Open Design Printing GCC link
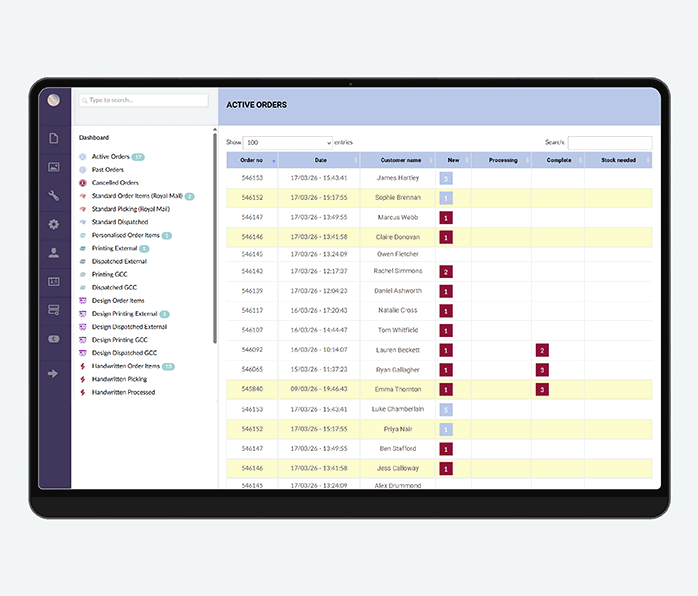Screen dimensions: 698x596 pyautogui.click(x=119, y=340)
